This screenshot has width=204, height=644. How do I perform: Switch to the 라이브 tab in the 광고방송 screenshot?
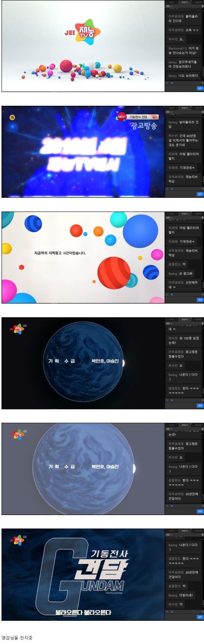coord(171,108)
